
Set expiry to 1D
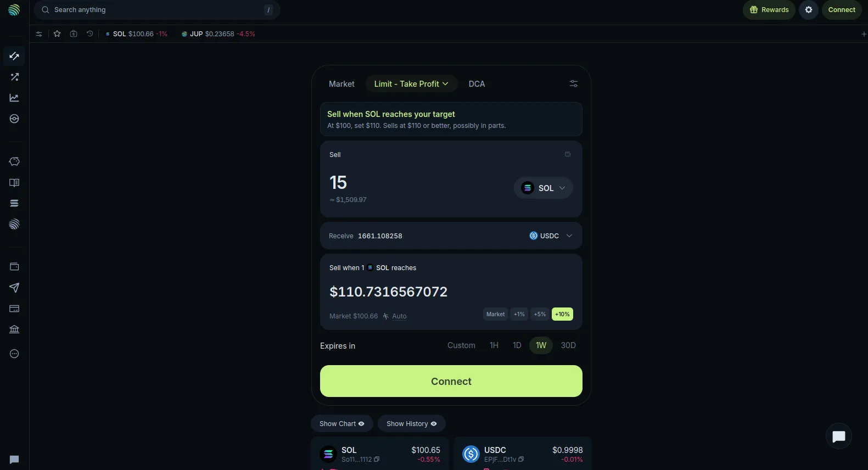pyautogui.click(x=517, y=345)
